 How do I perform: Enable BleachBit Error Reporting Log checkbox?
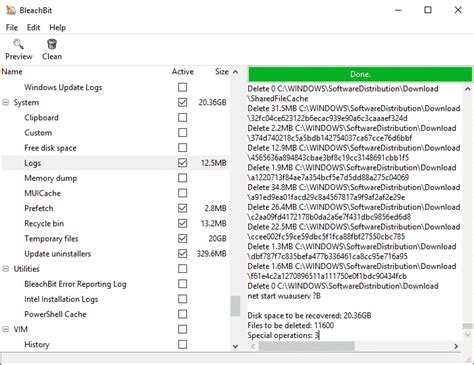pyautogui.click(x=182, y=284)
